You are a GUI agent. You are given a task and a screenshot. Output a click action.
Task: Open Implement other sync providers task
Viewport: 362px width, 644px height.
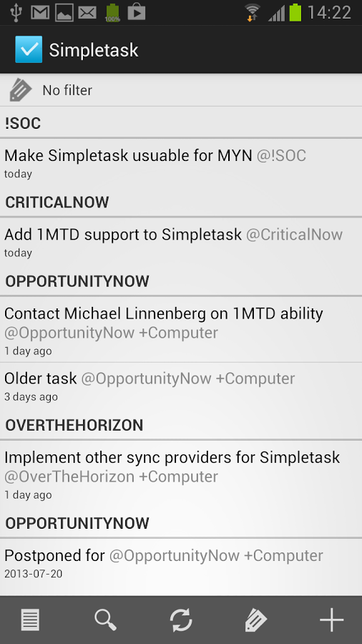click(x=181, y=474)
